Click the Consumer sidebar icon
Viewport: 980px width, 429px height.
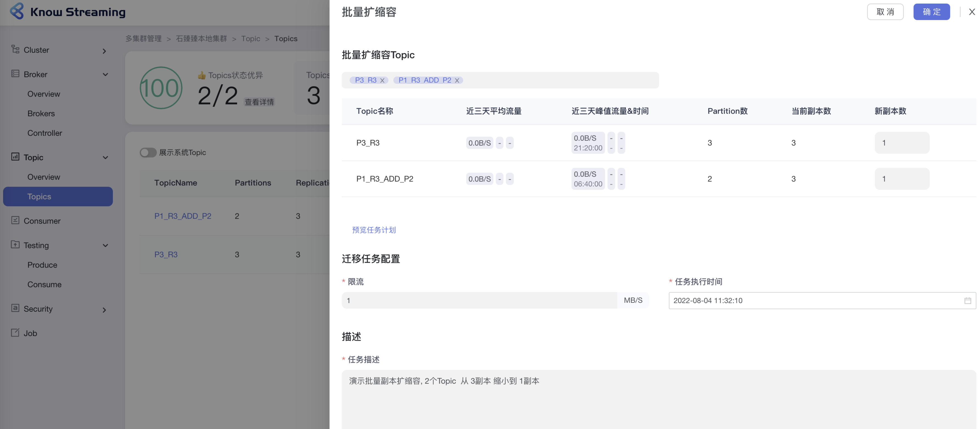click(x=15, y=221)
